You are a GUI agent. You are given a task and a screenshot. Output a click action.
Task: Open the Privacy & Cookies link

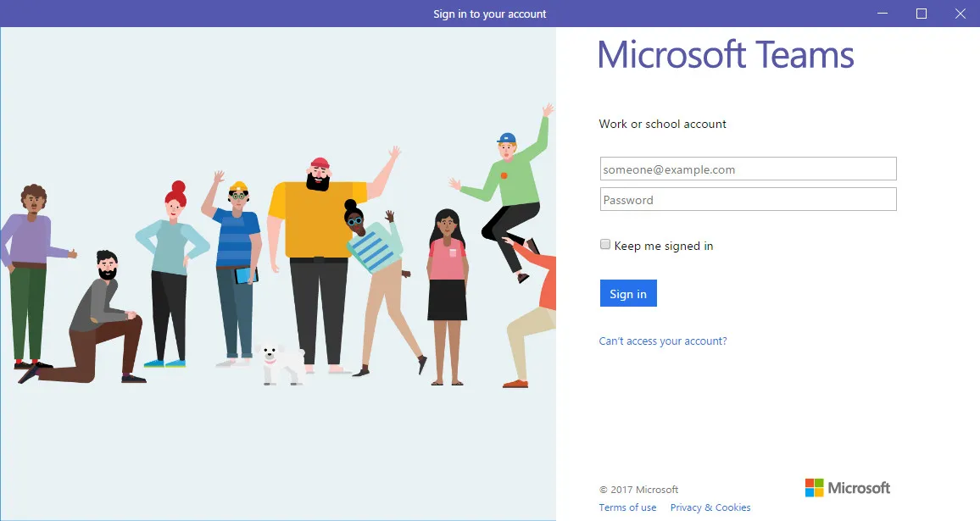(710, 507)
